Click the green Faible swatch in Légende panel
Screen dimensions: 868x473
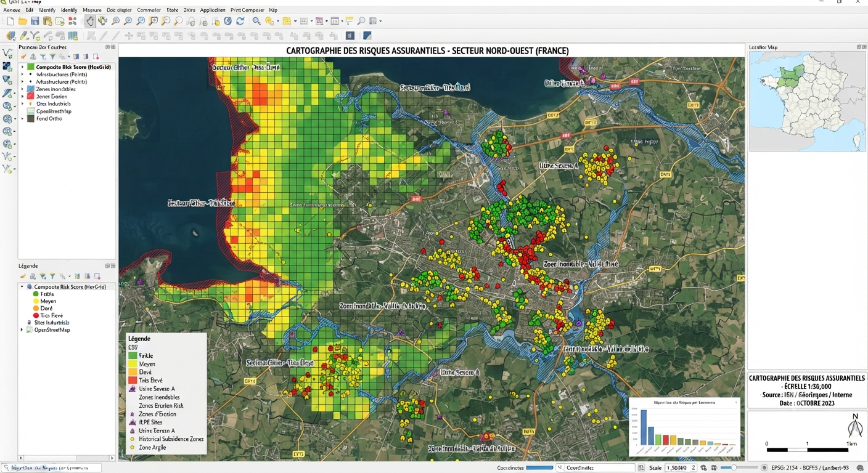click(36, 294)
